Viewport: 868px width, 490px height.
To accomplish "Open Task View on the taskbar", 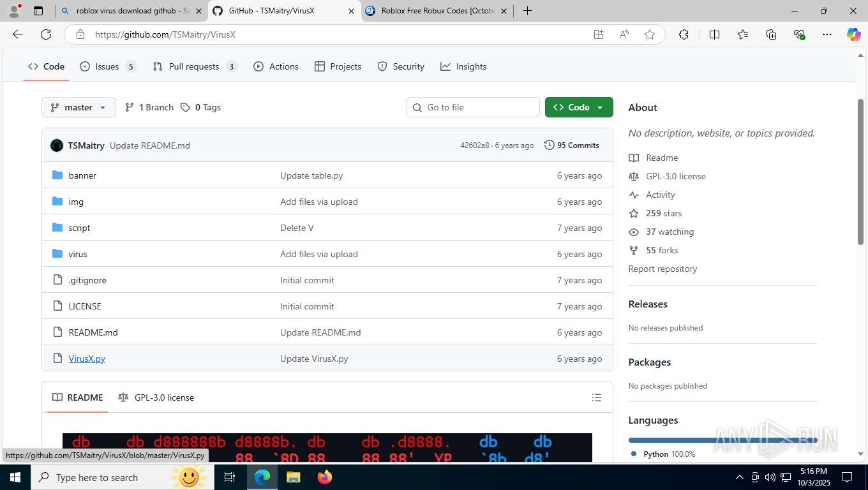I will [230, 477].
